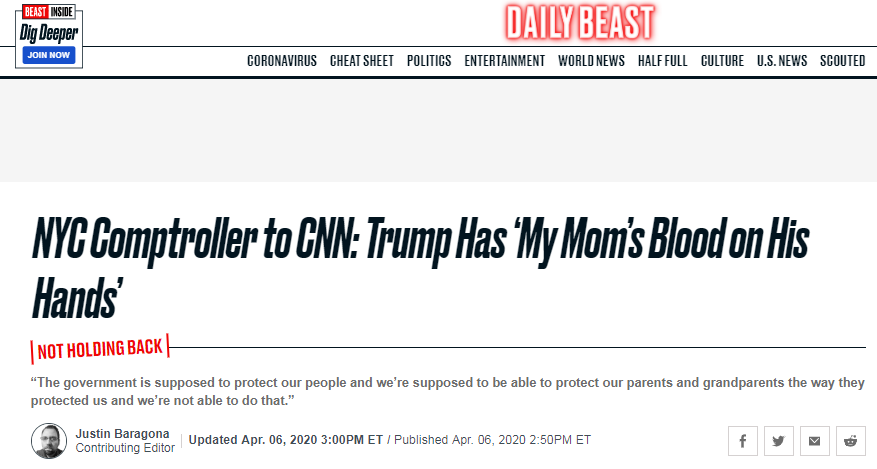Click the Not Holding Back tag
The image size is (877, 469).
point(100,349)
